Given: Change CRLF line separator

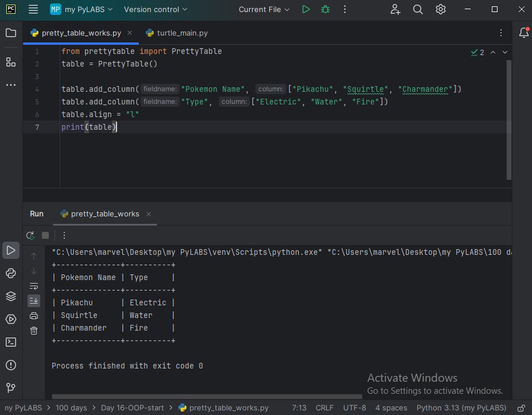Looking at the screenshot, I should (x=324, y=408).
